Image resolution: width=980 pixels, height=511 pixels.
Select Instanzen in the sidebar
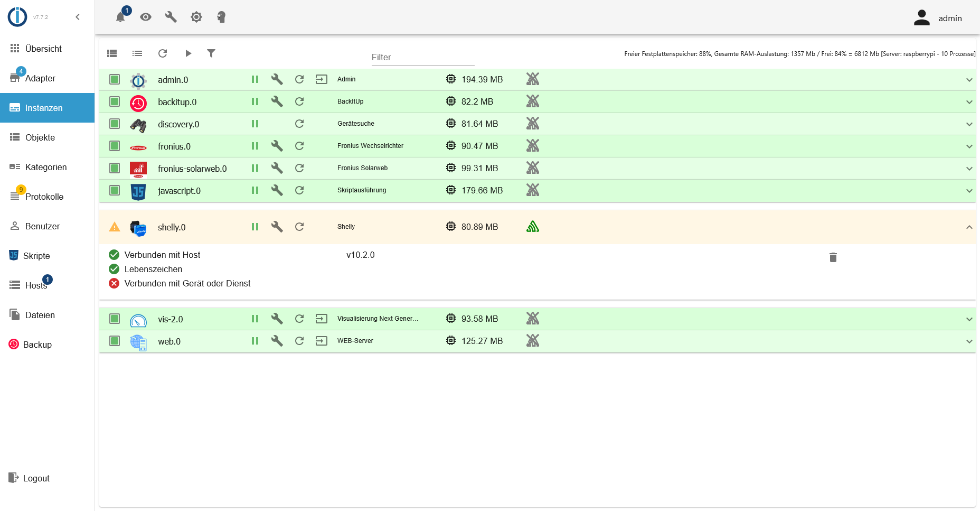tap(48, 108)
